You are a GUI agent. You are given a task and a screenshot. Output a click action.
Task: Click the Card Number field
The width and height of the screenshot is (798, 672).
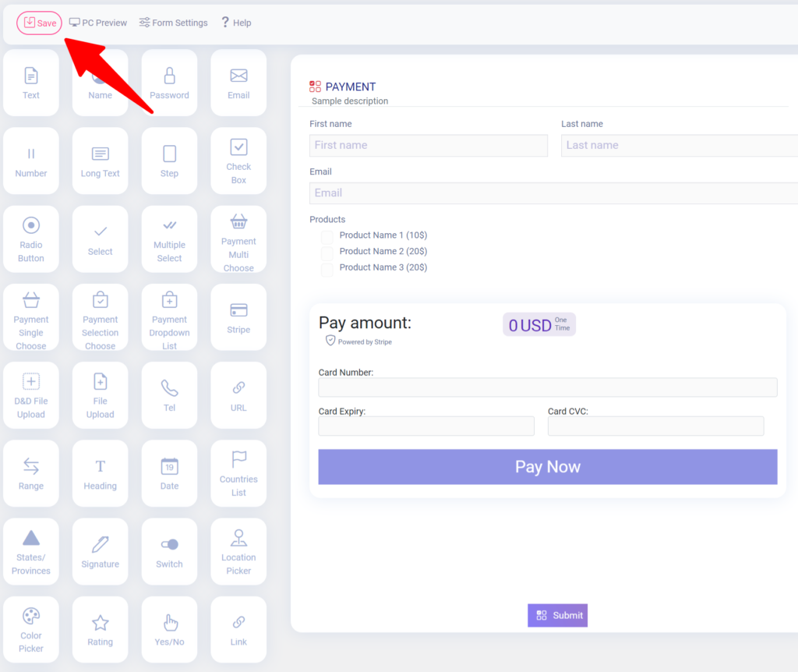click(x=548, y=387)
